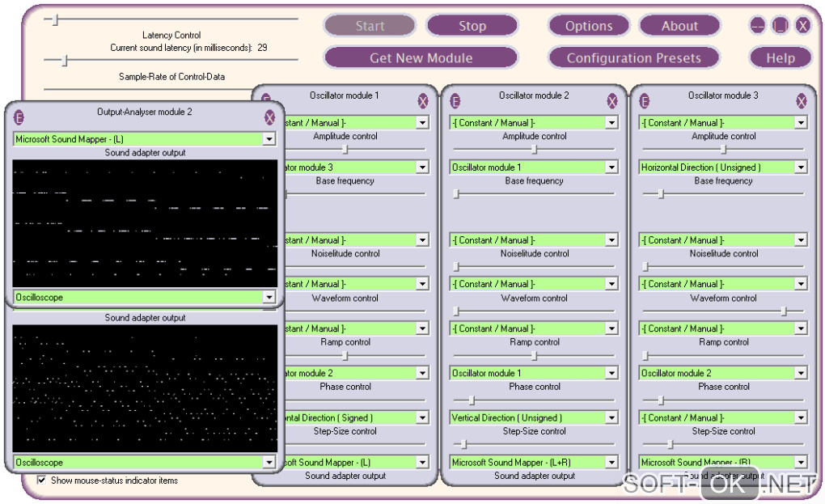This screenshot has width=825, height=504.
Task: Open the Help button
Action: tap(781, 58)
